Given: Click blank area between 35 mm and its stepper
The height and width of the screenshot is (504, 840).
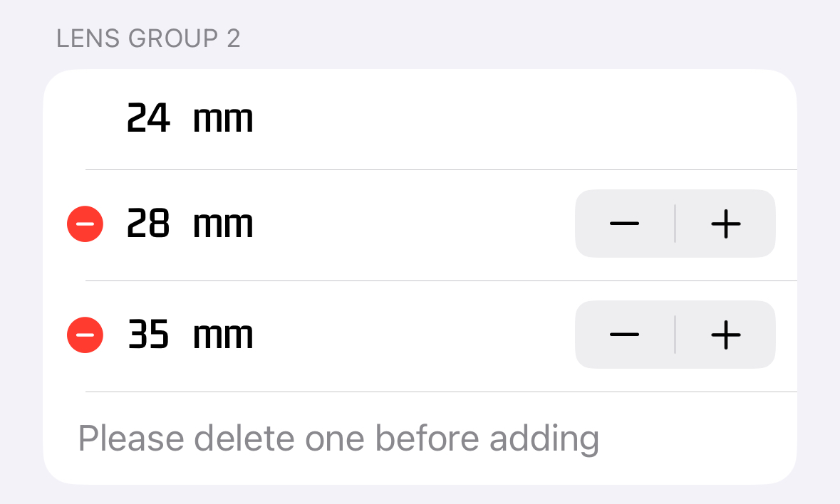Looking at the screenshot, I should click(x=413, y=335).
